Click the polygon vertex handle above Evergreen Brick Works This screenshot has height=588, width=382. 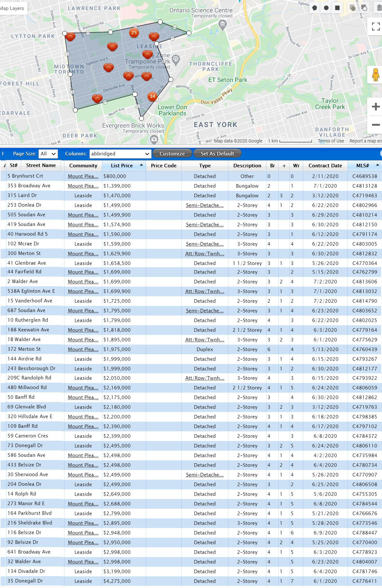(x=141, y=118)
